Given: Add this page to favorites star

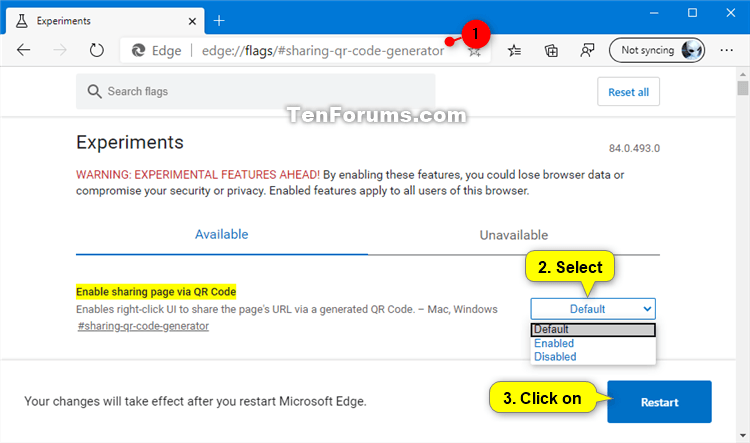Looking at the screenshot, I should [474, 51].
